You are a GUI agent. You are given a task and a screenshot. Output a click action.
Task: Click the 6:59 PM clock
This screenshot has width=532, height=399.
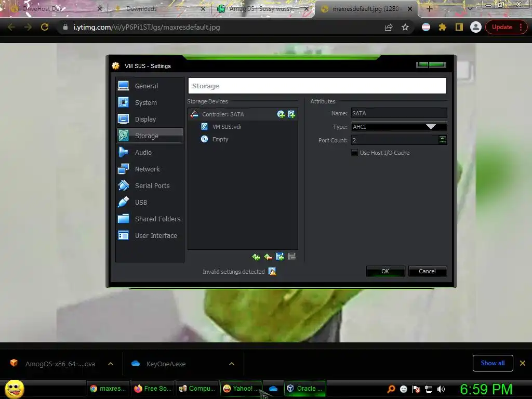(486, 389)
